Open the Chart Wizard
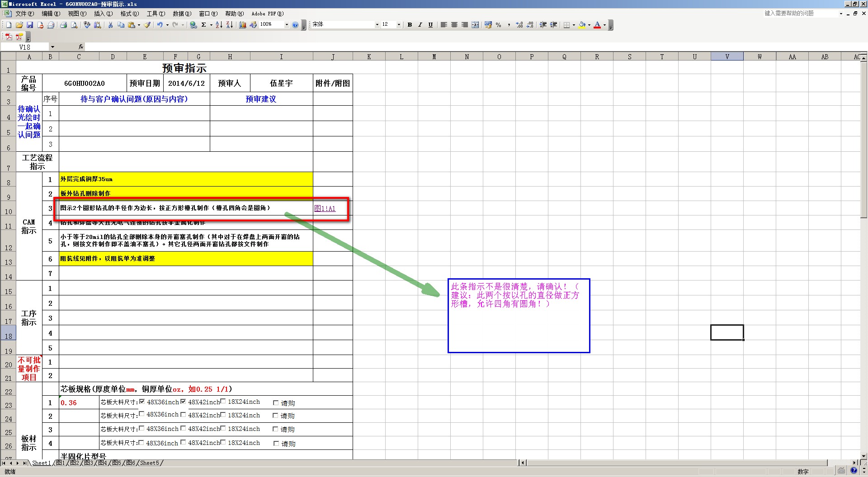Viewport: 868px width, 477px height. pyautogui.click(x=243, y=25)
